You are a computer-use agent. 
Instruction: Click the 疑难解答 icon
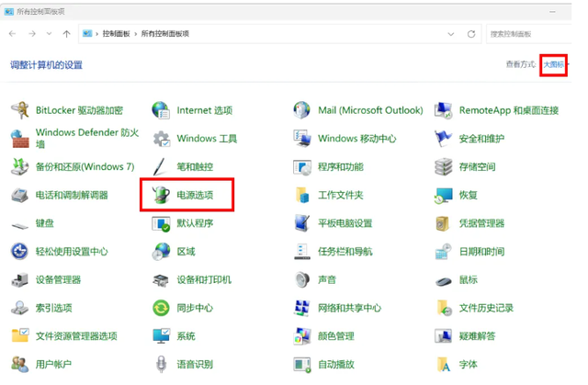(443, 336)
